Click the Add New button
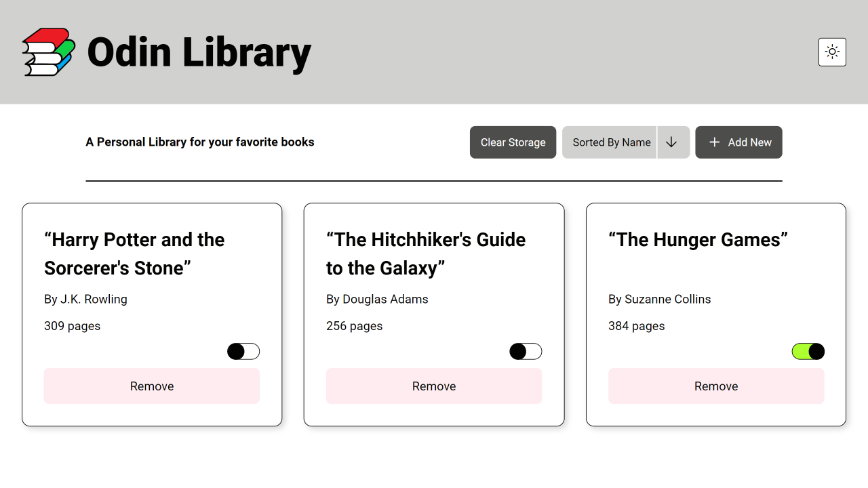 click(x=739, y=142)
